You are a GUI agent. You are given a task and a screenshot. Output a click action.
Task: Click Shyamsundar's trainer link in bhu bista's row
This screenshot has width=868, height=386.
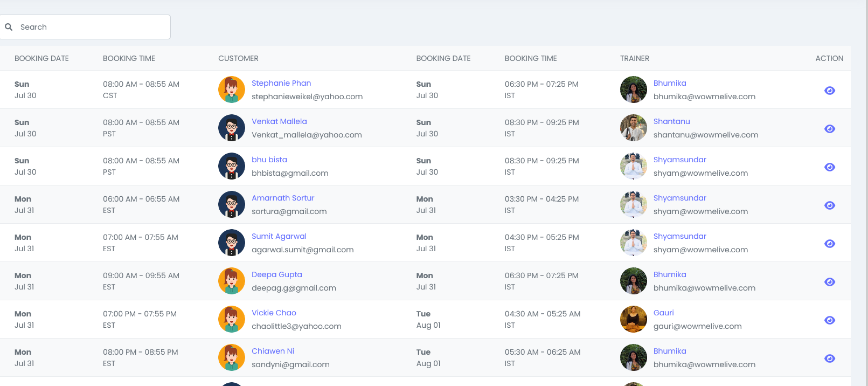(679, 160)
